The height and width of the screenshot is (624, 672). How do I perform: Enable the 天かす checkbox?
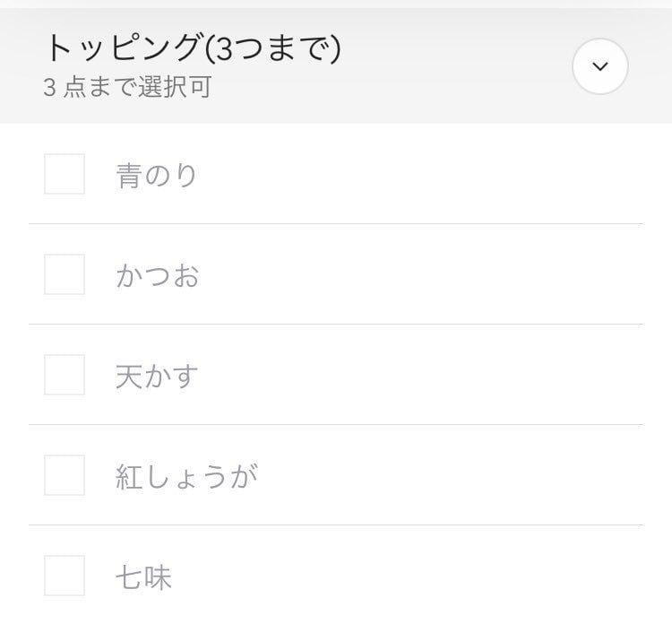click(65, 375)
